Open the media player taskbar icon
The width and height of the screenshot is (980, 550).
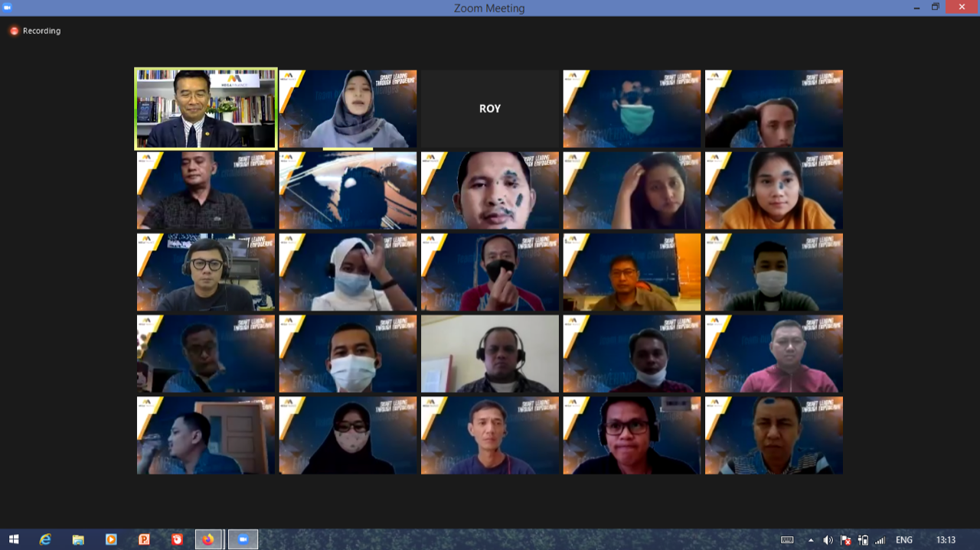(x=111, y=539)
